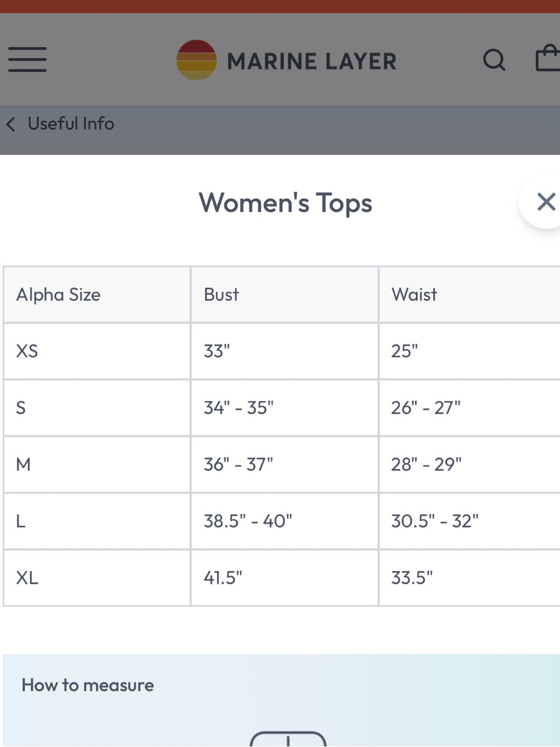Click the back chevron beside Useful Info
The image size is (560, 747).
pyautogui.click(x=11, y=124)
